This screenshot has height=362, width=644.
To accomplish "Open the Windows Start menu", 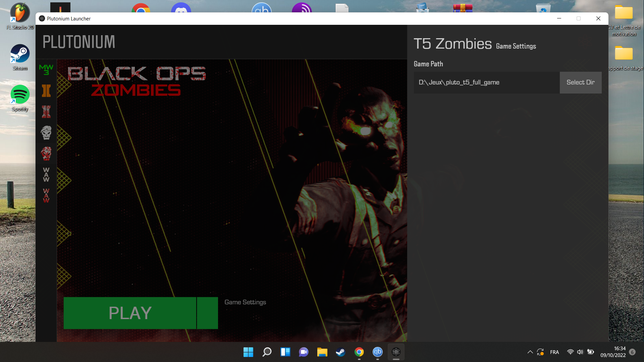I will (x=248, y=352).
